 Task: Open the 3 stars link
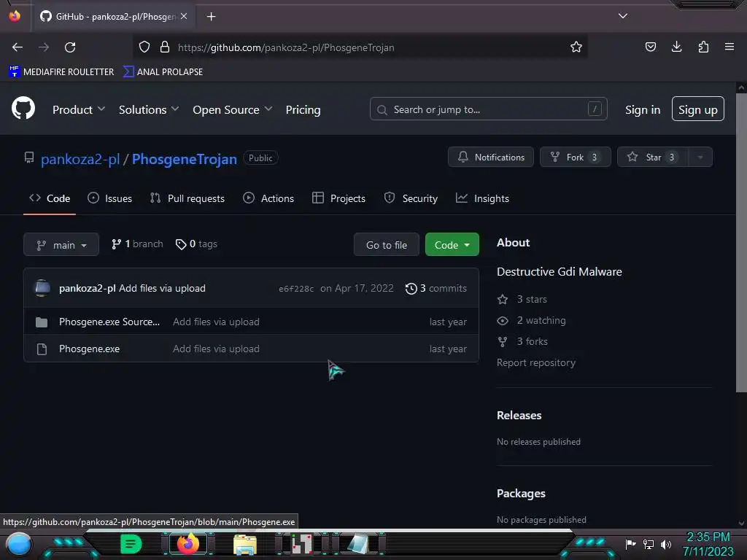[x=522, y=299]
